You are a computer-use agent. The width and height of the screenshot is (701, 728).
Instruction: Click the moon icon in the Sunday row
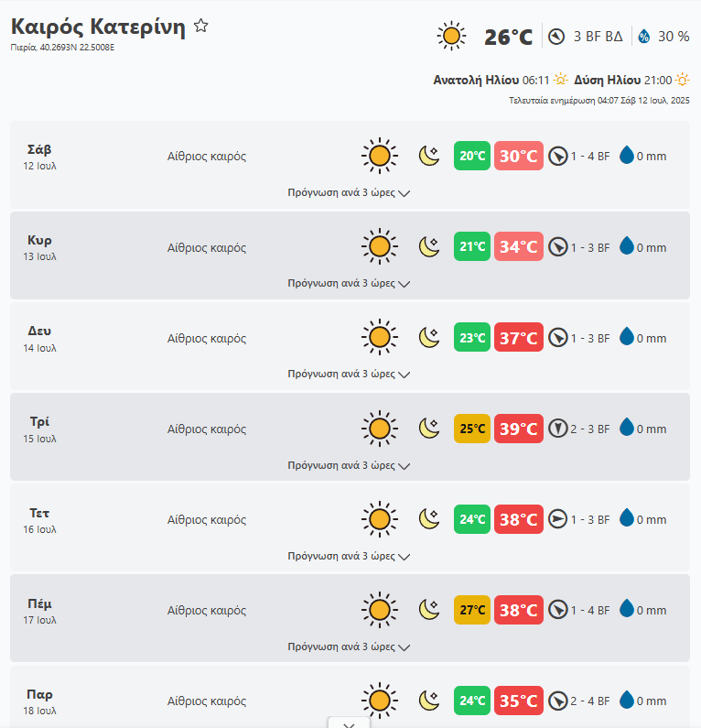(x=429, y=247)
